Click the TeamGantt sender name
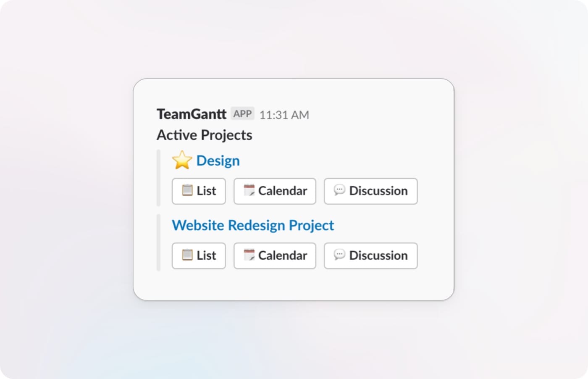The width and height of the screenshot is (588, 379). pyautogui.click(x=192, y=114)
